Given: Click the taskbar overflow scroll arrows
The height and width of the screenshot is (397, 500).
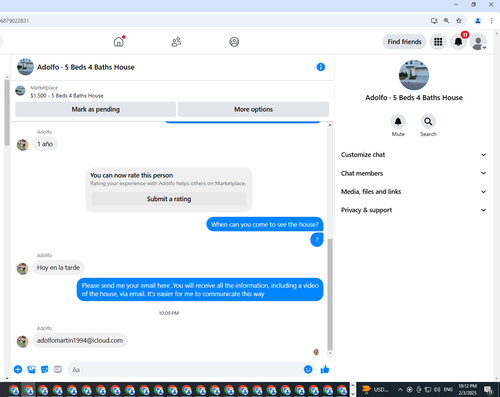Looking at the screenshot, I should point(353,389).
